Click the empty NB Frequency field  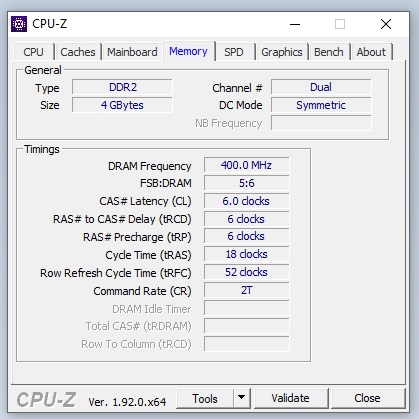pyautogui.click(x=321, y=123)
